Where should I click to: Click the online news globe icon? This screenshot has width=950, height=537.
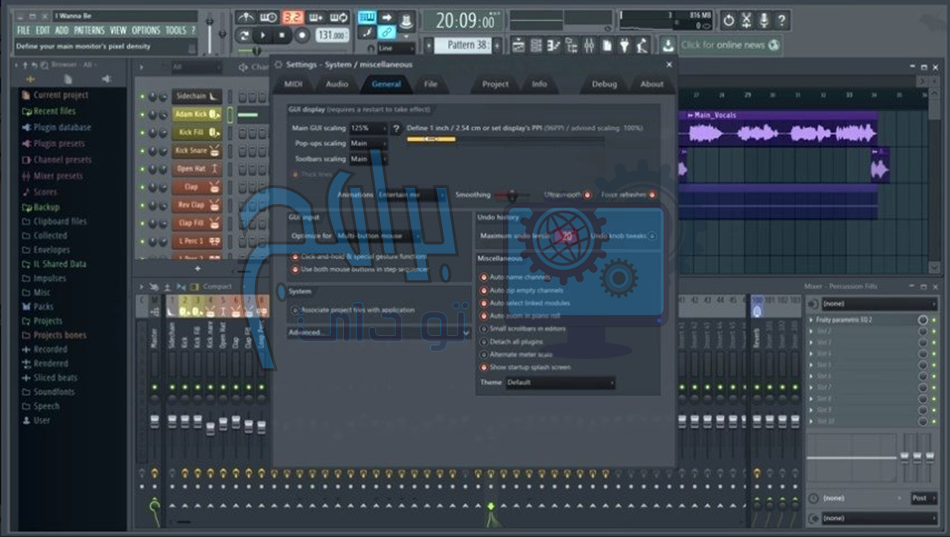coord(775,45)
